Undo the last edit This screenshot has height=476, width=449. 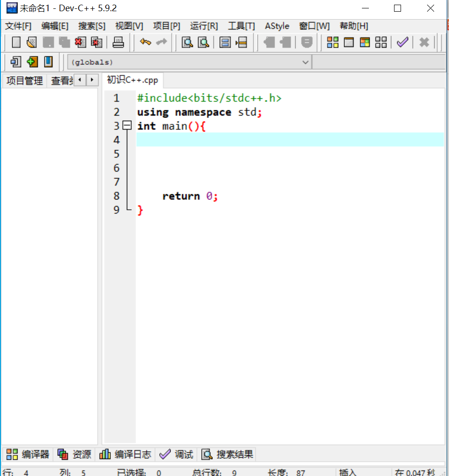coord(146,42)
